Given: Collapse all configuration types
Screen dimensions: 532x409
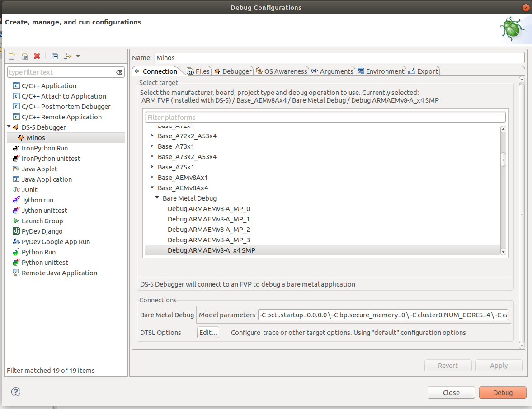Looking at the screenshot, I should (54, 56).
